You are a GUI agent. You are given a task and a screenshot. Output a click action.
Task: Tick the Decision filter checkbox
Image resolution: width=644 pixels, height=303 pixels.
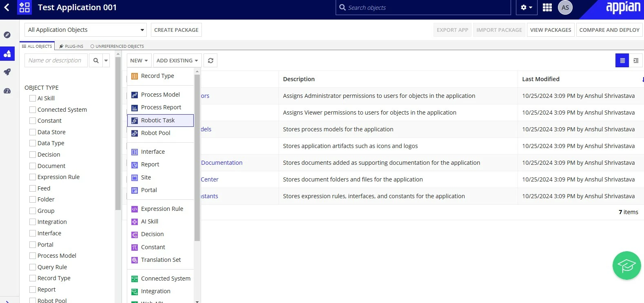coord(33,155)
